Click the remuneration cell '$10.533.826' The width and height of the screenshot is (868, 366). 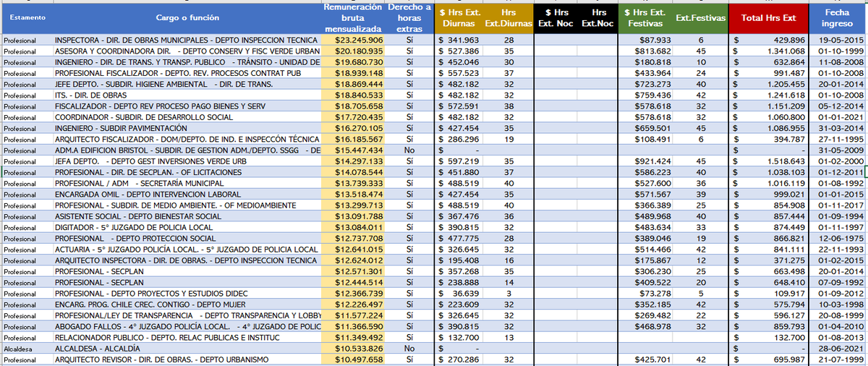tap(352, 349)
